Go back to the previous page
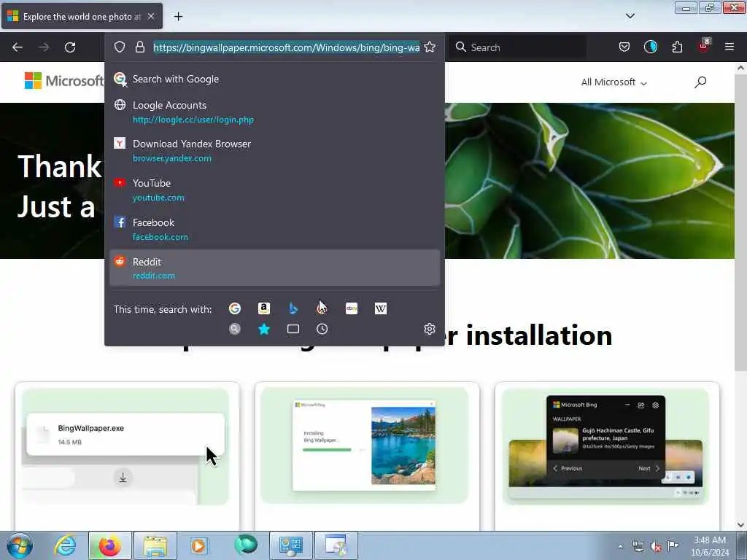747x560 pixels. [18, 47]
